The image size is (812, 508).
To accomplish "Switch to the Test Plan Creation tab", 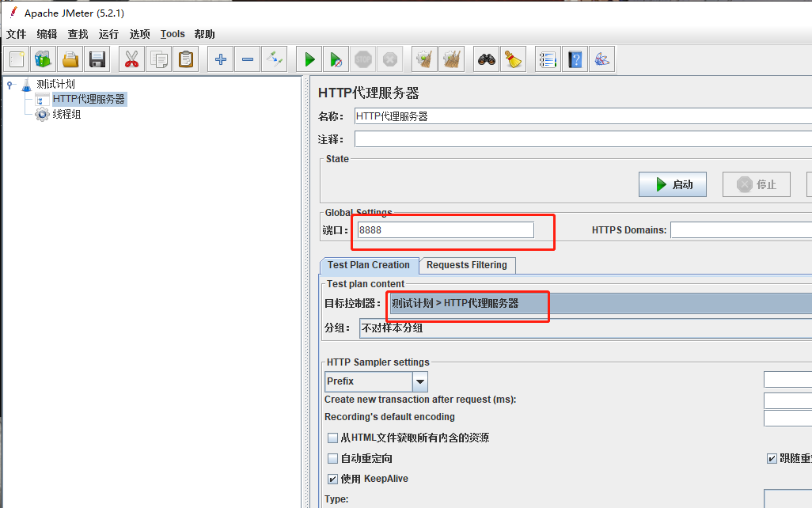I will pos(369,265).
